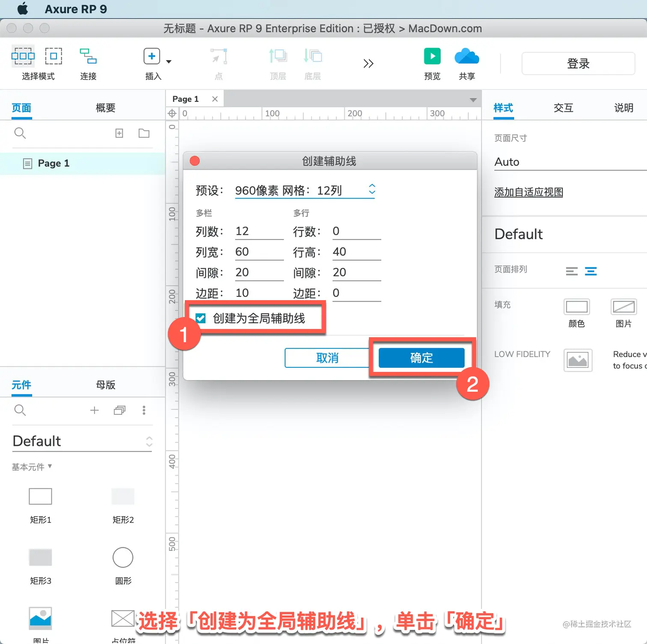Switch to the 元件 widgets tab
The image size is (647, 644).
pyautogui.click(x=21, y=385)
